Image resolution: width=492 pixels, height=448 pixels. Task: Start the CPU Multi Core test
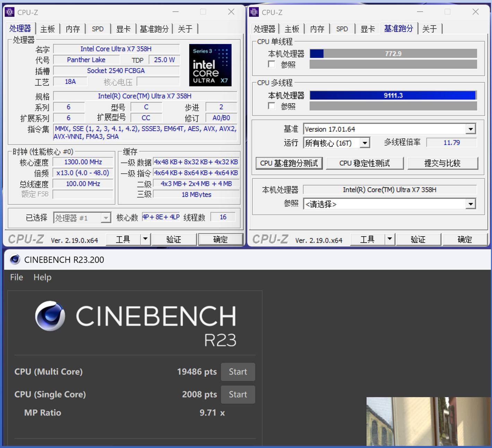238,372
